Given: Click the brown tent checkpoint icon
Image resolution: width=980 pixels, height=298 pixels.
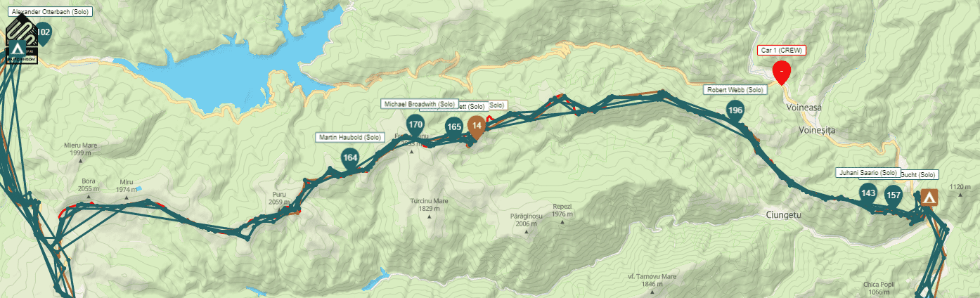Looking at the screenshot, I should pos(929,198).
